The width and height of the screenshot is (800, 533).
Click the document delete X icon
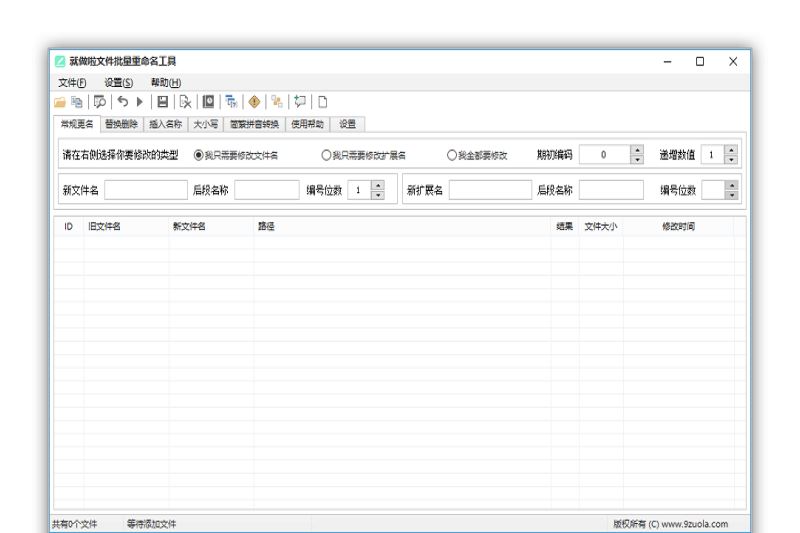[x=185, y=102]
